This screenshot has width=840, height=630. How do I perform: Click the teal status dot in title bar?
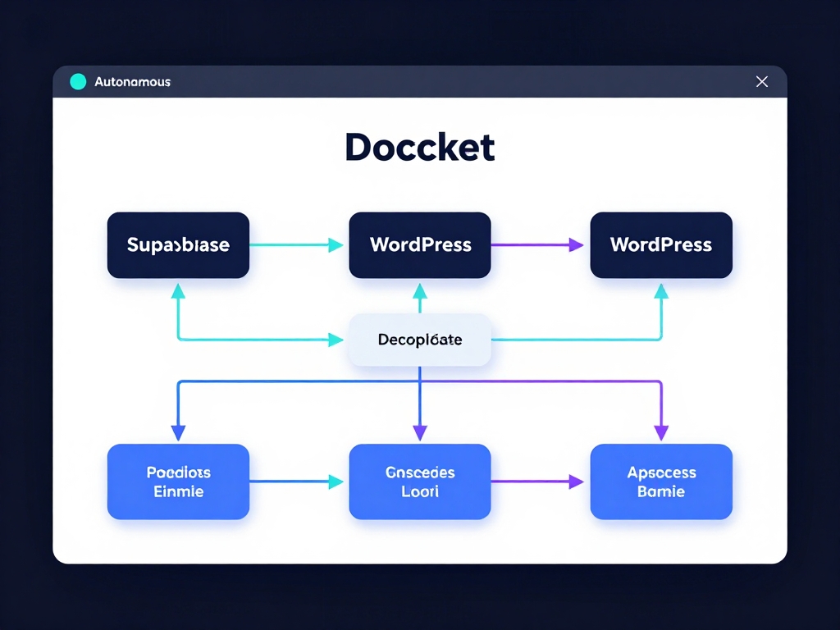78,81
